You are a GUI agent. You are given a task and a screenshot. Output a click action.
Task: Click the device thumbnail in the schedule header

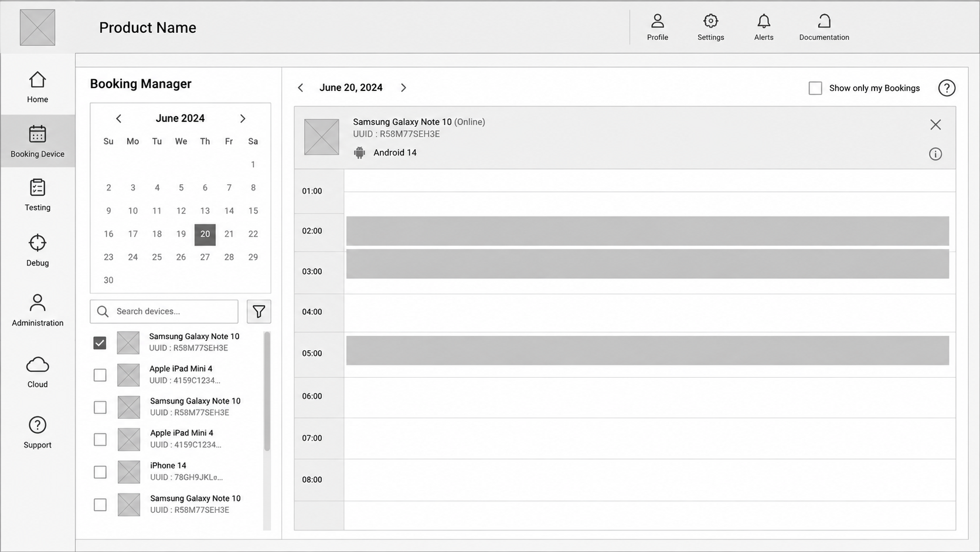pos(322,137)
